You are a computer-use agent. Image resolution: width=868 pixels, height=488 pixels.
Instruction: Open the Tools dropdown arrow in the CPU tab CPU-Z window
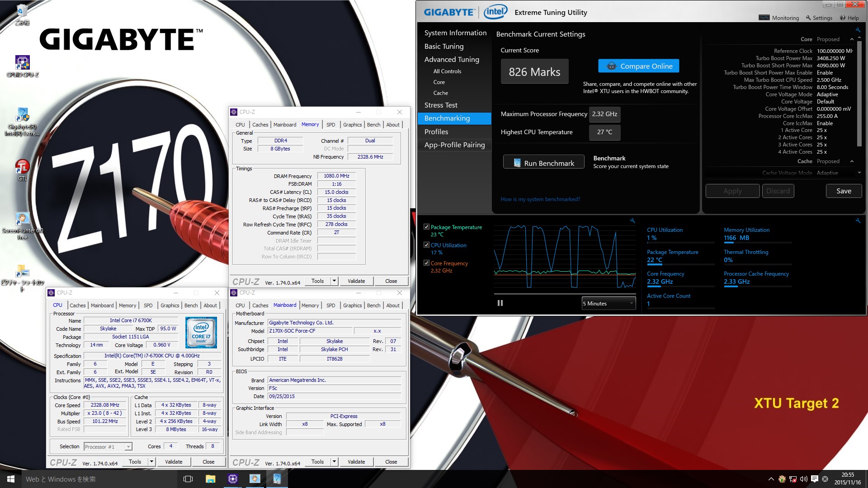click(x=151, y=462)
